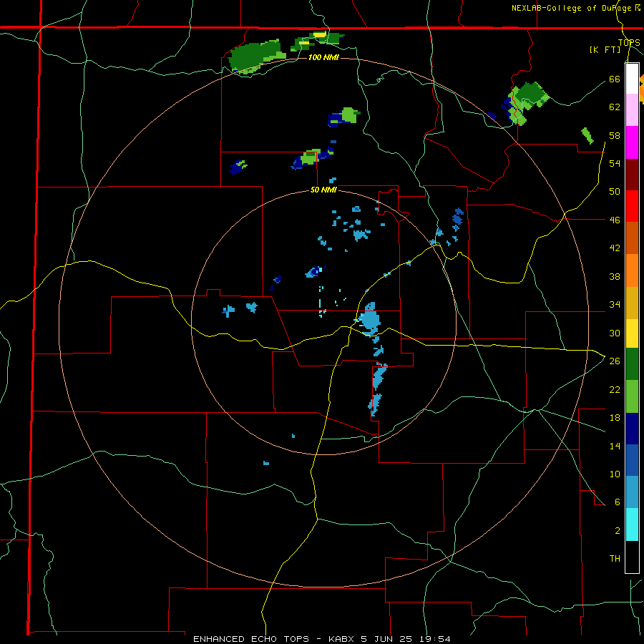Click the '[K FT]' units label
644x644 pixels.
point(605,49)
